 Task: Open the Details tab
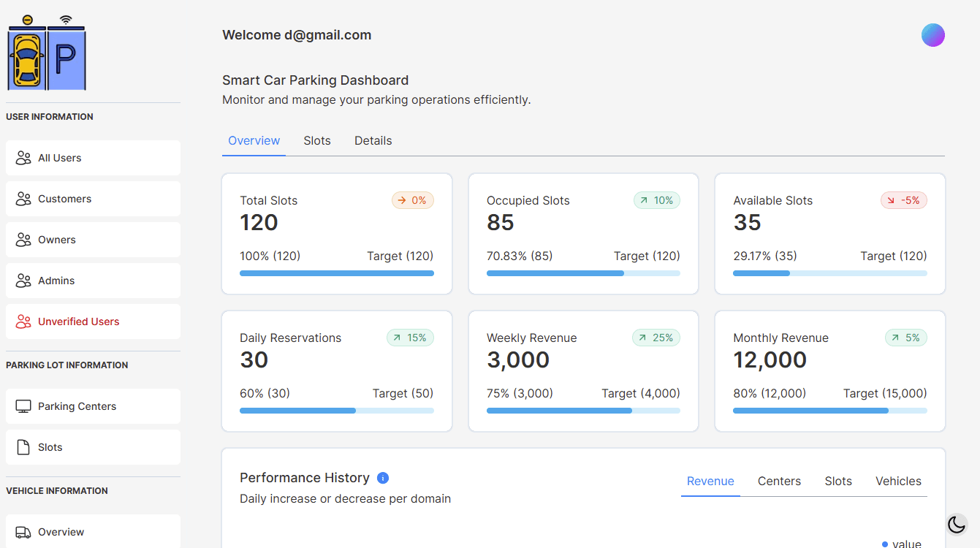tap(373, 140)
